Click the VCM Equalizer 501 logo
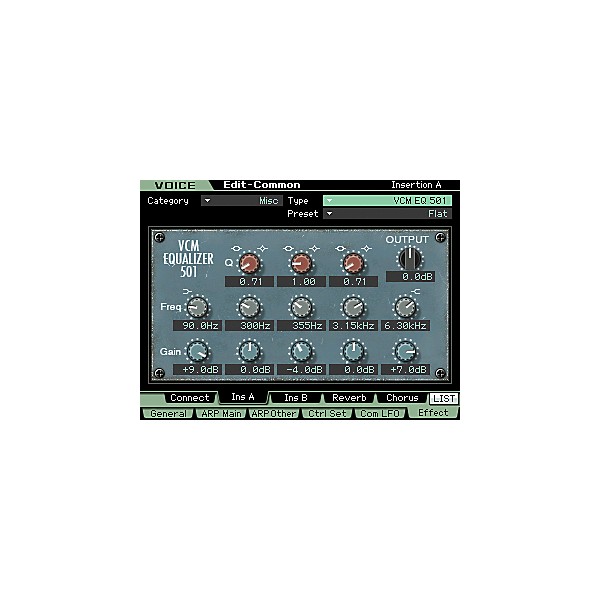 pos(188,259)
